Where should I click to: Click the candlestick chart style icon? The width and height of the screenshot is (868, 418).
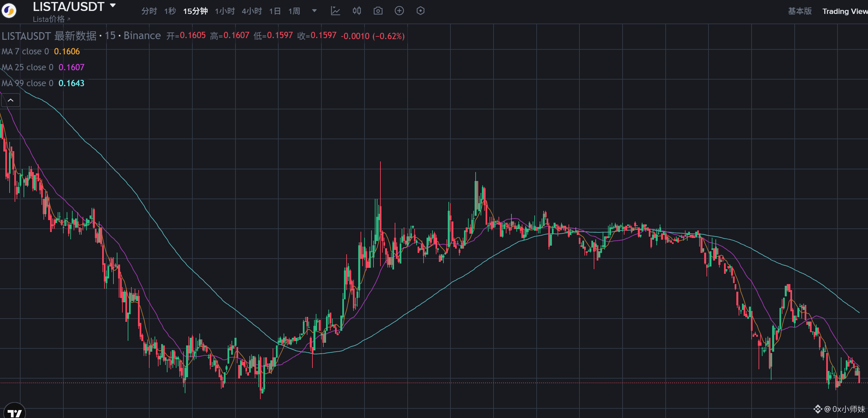pyautogui.click(x=357, y=11)
